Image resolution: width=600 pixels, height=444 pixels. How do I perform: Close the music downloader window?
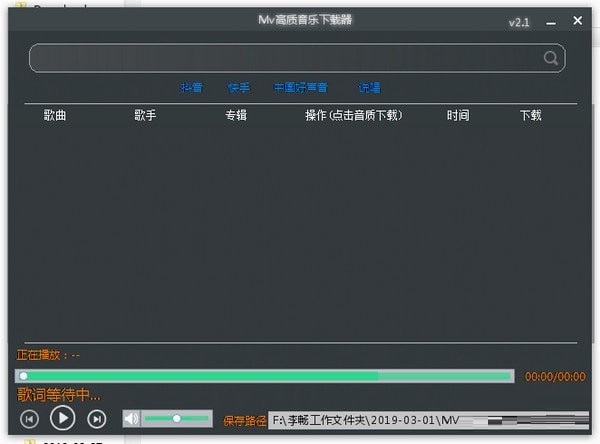click(577, 21)
